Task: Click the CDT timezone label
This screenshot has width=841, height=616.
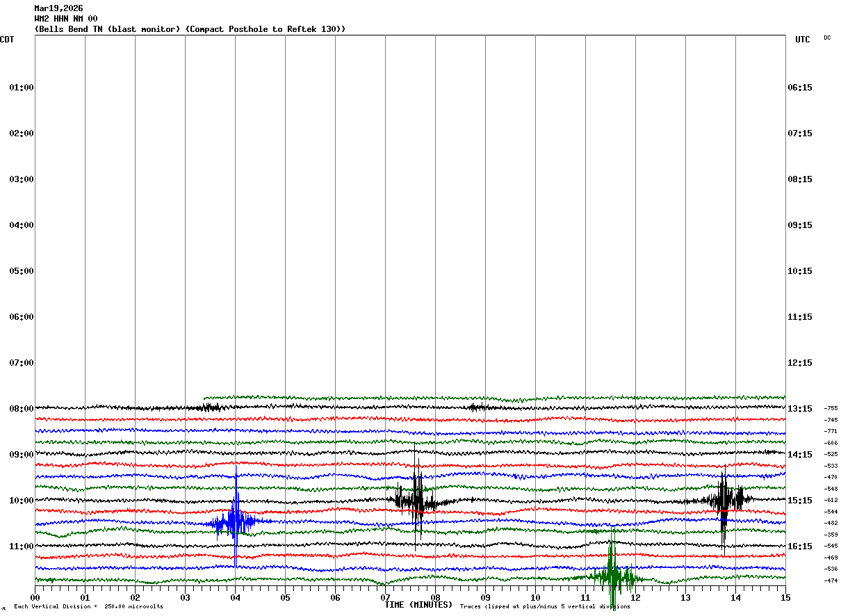Action: pos(7,40)
